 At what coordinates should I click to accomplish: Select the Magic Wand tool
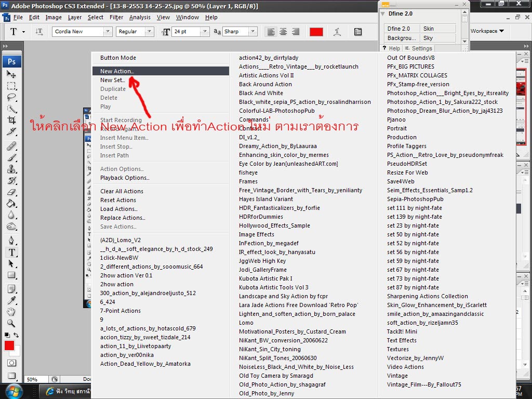[x=11, y=109]
